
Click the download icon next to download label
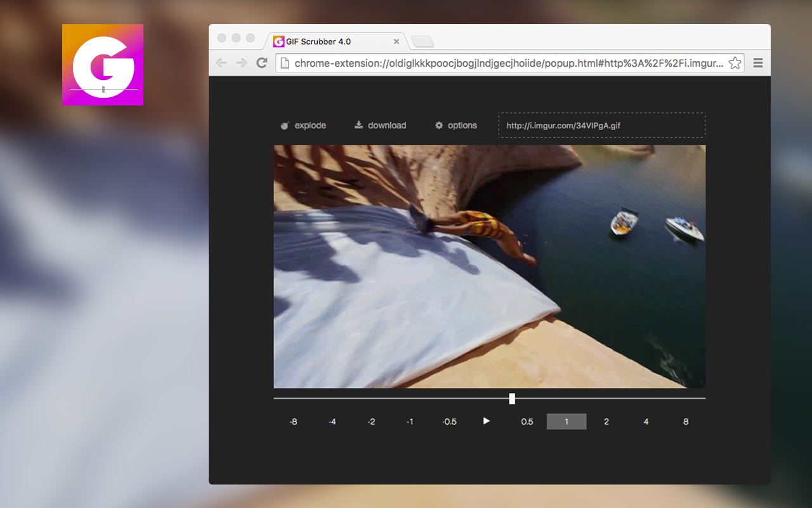(x=360, y=125)
